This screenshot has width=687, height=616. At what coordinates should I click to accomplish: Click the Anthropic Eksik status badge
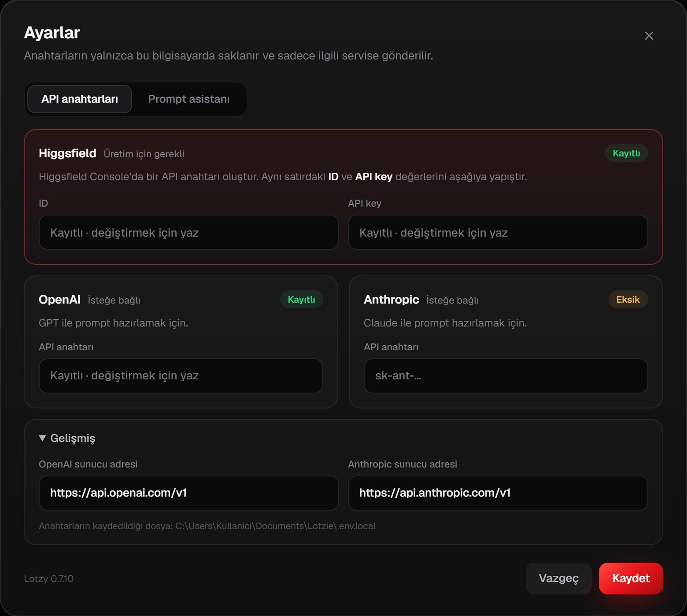(628, 300)
